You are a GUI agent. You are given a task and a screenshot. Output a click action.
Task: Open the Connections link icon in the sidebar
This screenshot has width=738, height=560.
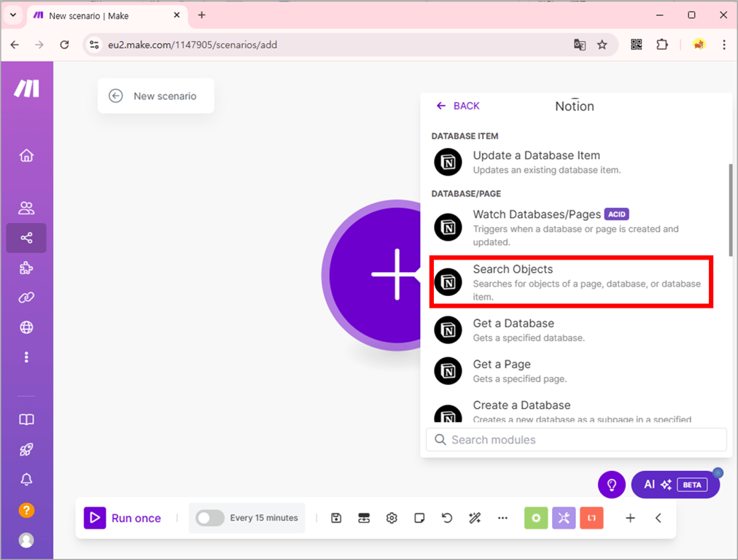pyautogui.click(x=26, y=297)
